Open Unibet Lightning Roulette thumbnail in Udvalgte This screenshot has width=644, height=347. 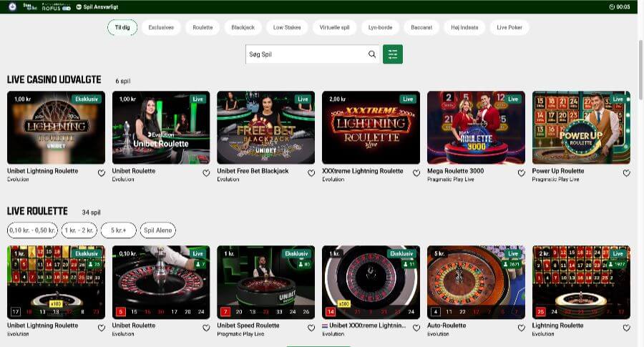coord(56,127)
